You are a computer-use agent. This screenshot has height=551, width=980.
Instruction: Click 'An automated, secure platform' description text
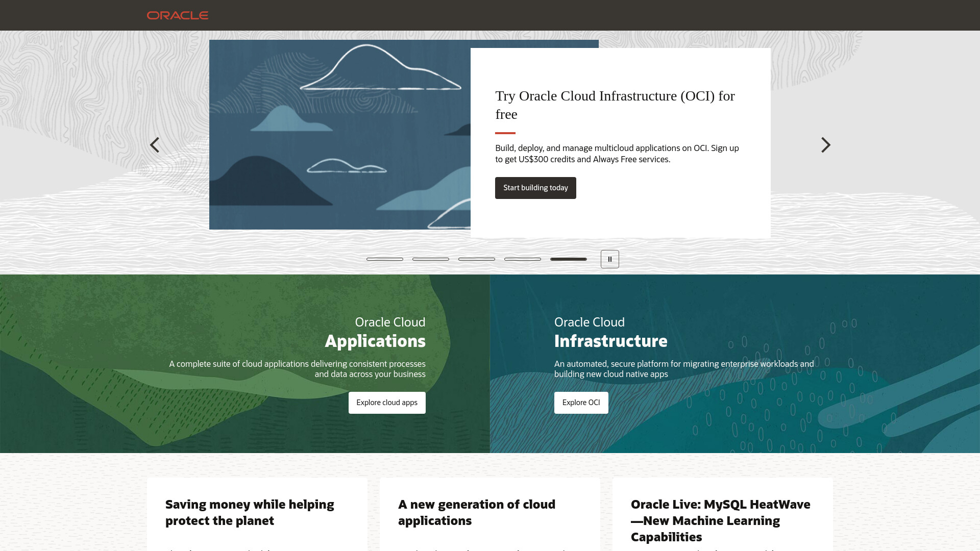(684, 369)
